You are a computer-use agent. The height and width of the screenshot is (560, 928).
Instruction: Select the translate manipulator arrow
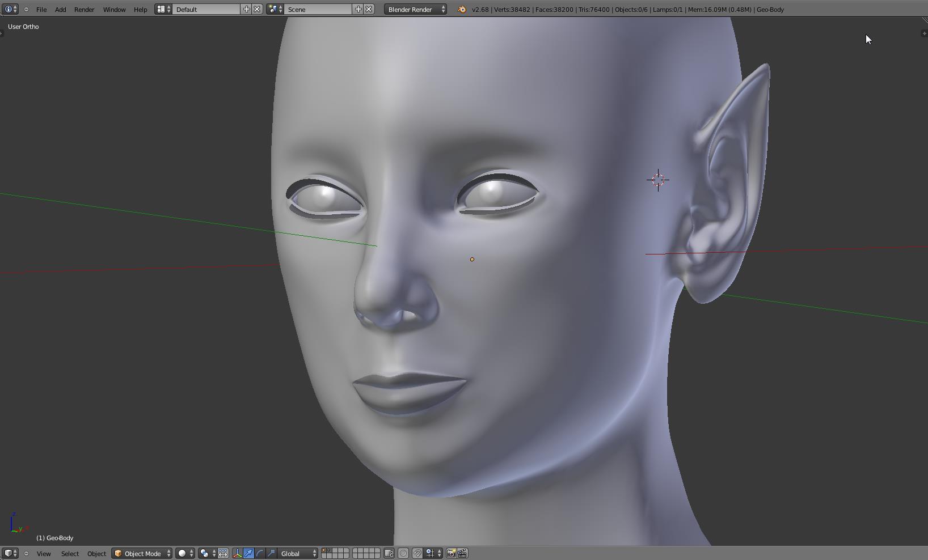(x=248, y=553)
